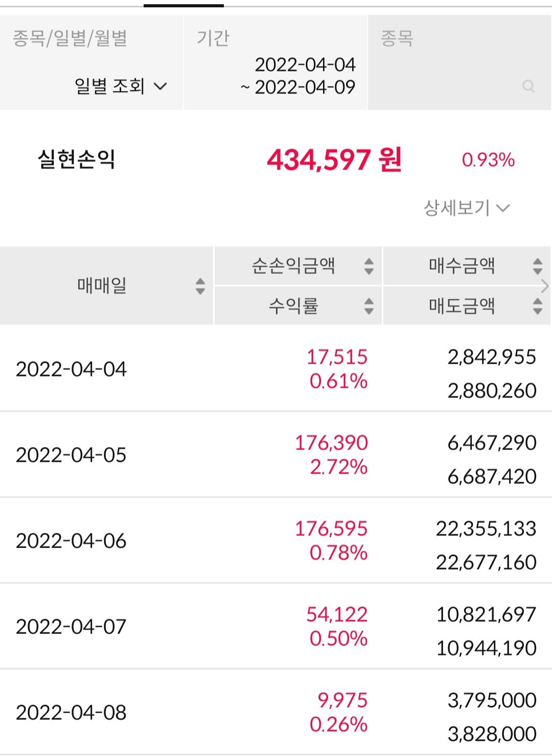Screen dimensions: 552x756
Task: Tap the 실현손익 total 434,597 원
Action: pos(334,160)
